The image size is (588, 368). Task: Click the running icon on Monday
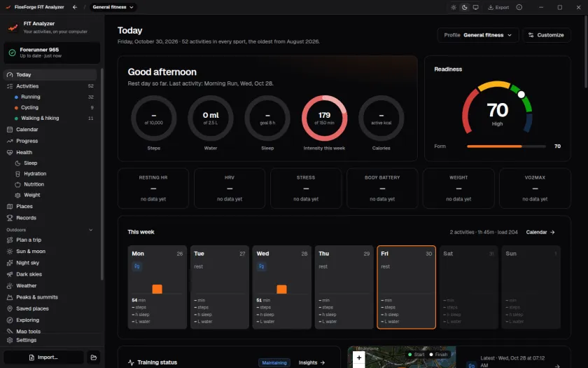(x=137, y=266)
